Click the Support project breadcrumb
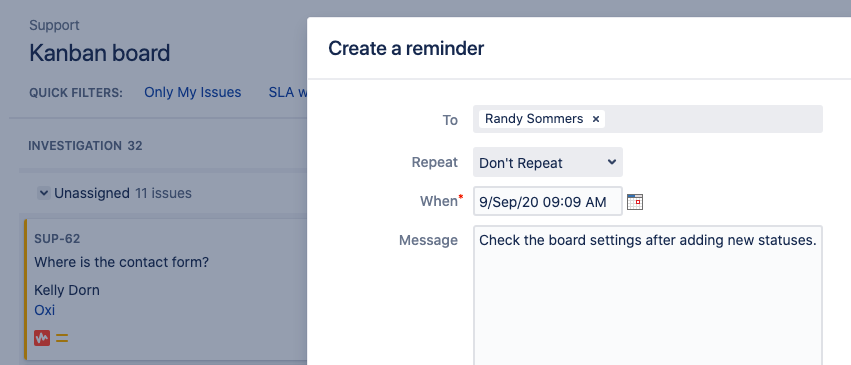The width and height of the screenshot is (851, 365). tap(54, 25)
